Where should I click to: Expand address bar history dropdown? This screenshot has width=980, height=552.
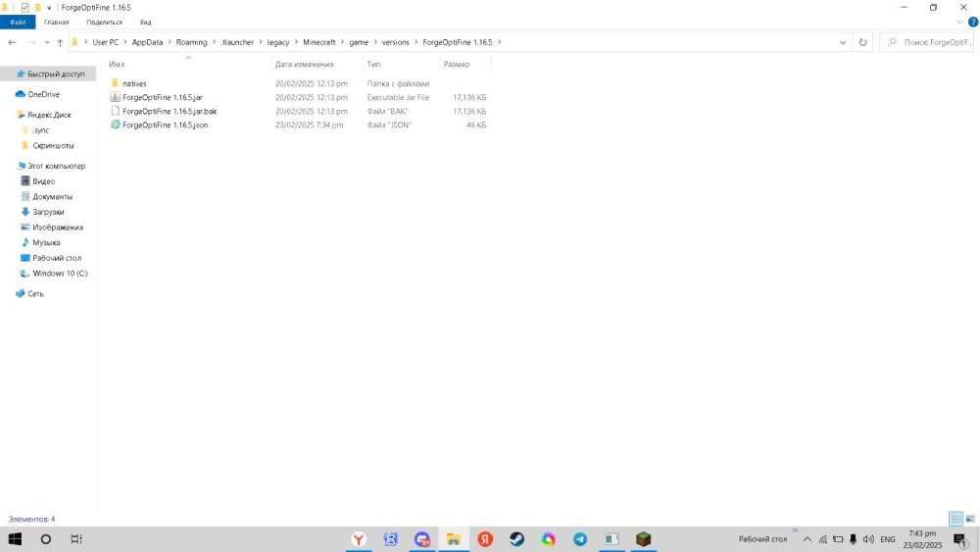(x=843, y=42)
